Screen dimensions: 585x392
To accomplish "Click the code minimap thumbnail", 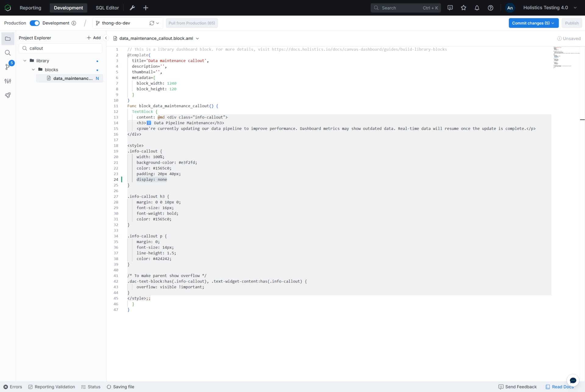I will click(x=567, y=58).
